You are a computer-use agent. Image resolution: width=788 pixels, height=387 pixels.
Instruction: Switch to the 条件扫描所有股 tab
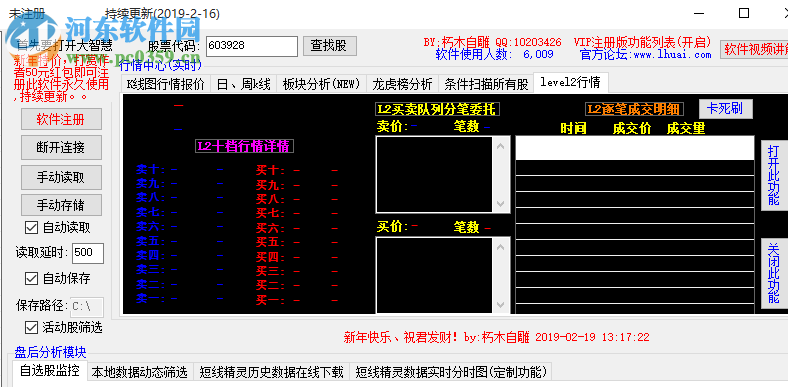486,84
